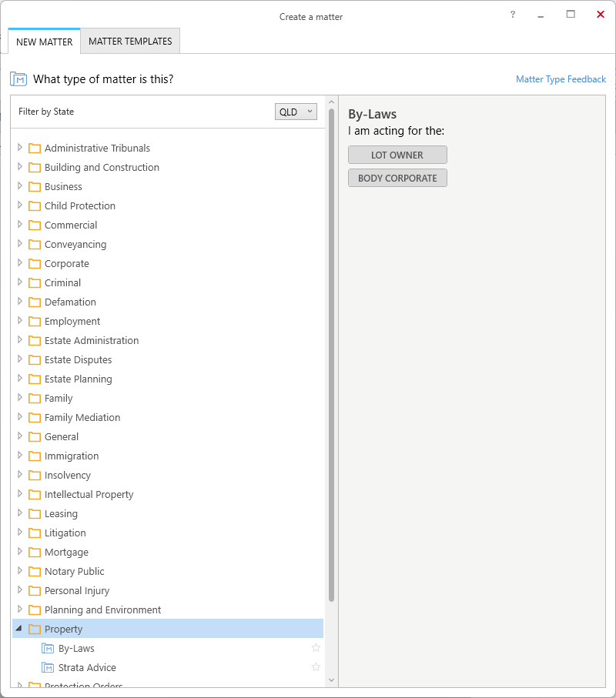Viewport: 616px width, 698px height.
Task: Choose LOT OWNER as the client
Action: (397, 155)
